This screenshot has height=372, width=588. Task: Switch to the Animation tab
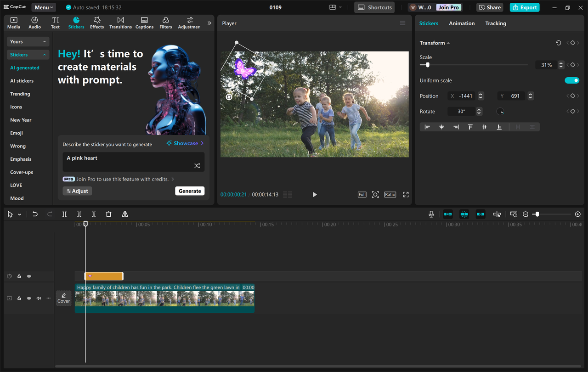click(461, 23)
